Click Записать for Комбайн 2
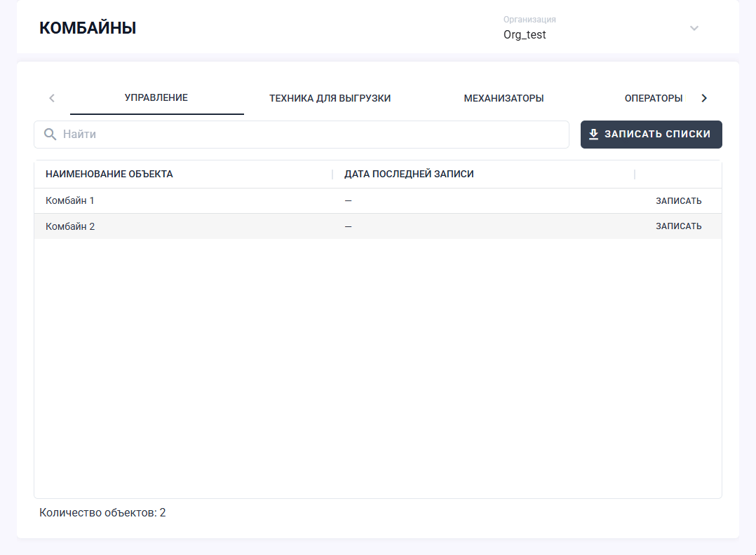The image size is (756, 555). click(678, 226)
